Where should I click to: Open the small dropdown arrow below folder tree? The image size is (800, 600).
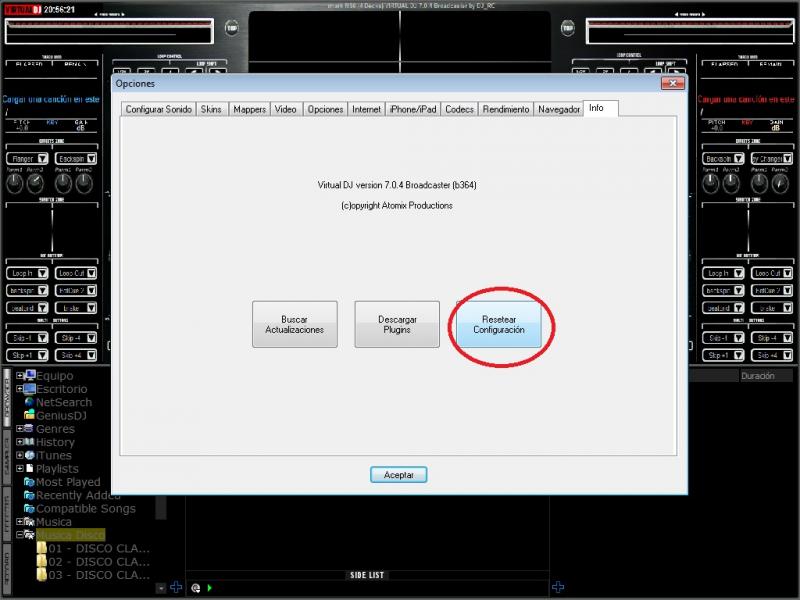[x=161, y=588]
